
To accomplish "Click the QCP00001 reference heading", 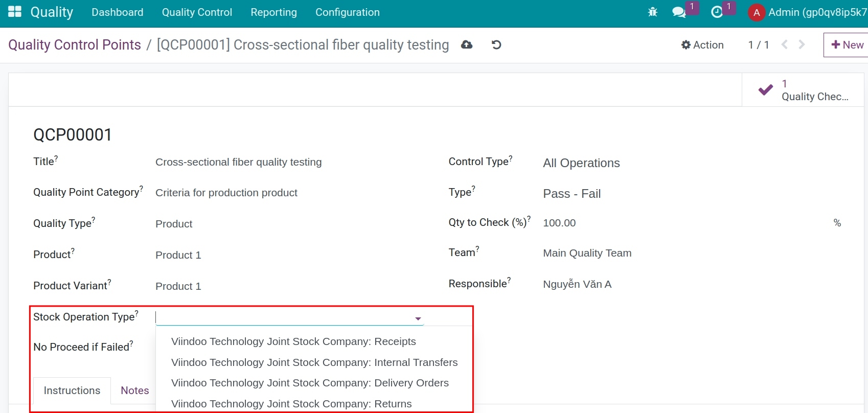I will tap(73, 135).
